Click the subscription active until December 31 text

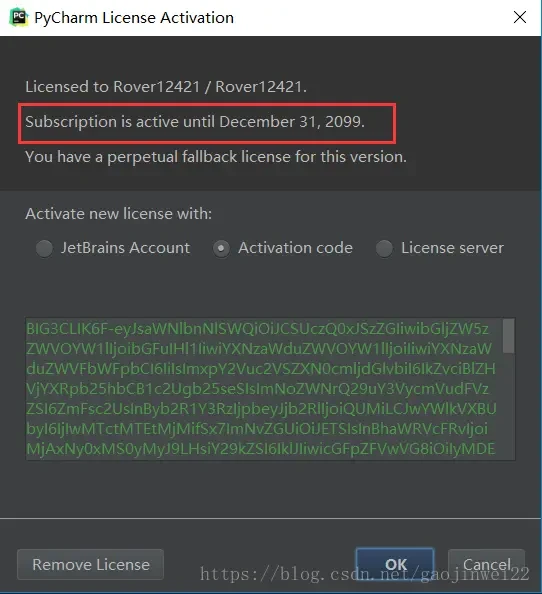click(195, 122)
